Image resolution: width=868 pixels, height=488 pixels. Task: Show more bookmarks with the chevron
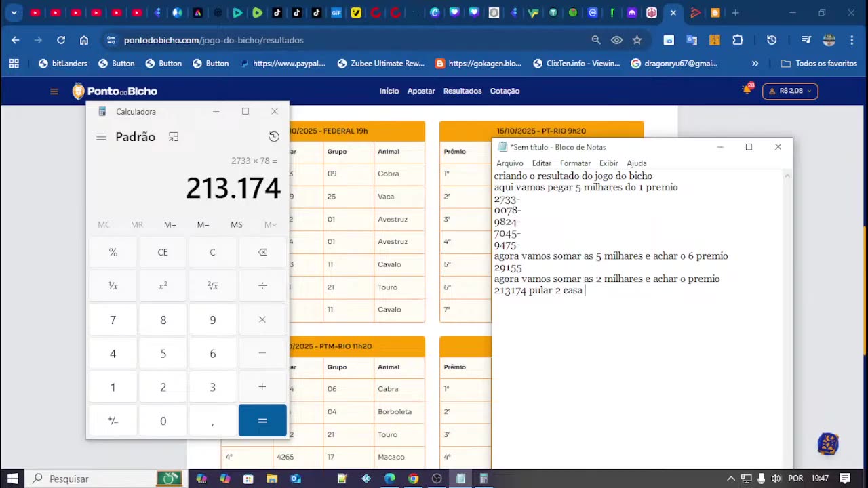click(x=755, y=64)
